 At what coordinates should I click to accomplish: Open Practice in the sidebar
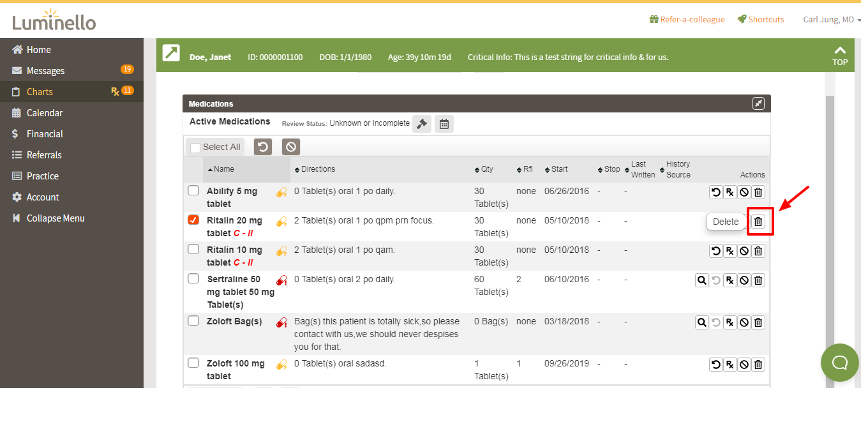71,176
